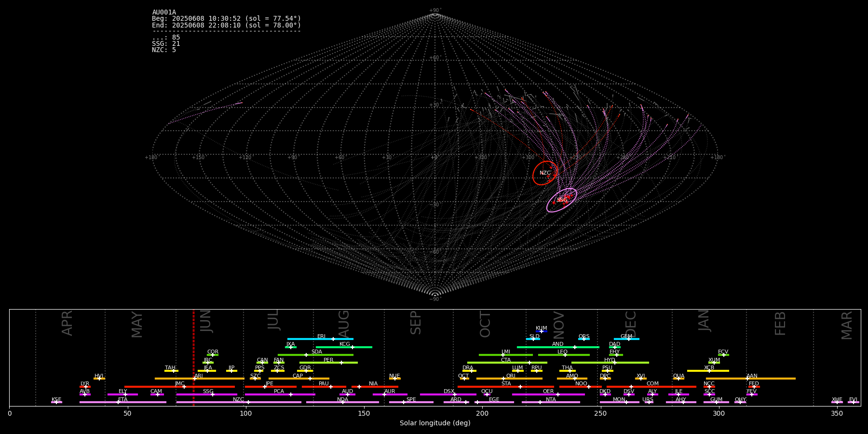Click the NZC label inside the red ellipse
The width and height of the screenshot is (868, 434).
click(x=545, y=173)
